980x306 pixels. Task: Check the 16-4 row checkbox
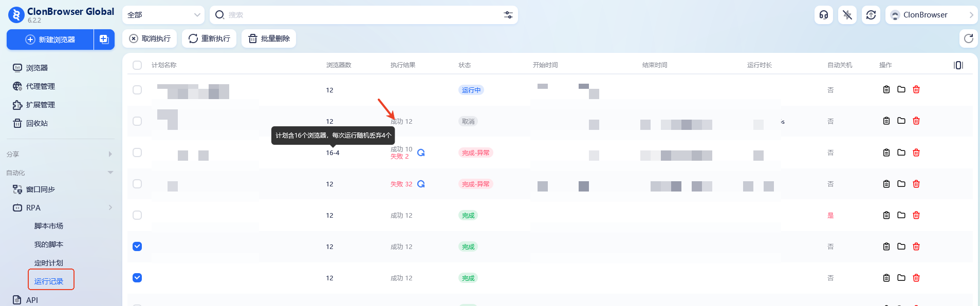click(137, 152)
